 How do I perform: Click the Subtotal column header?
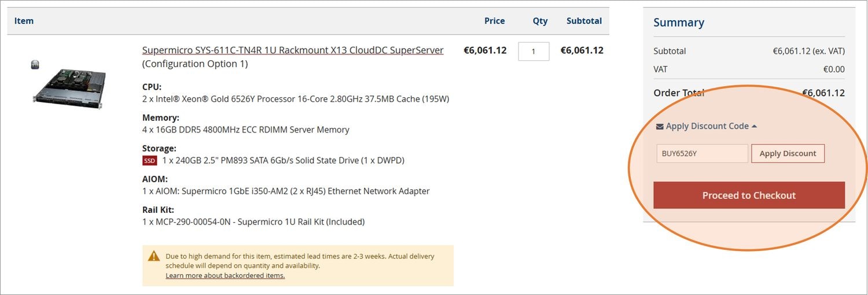(584, 21)
